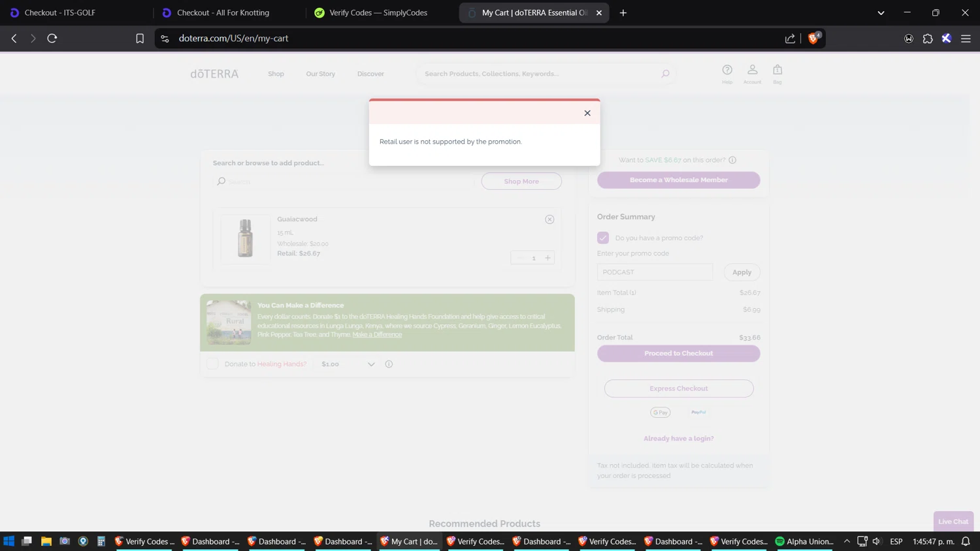Click the ESP language indicator
This screenshot has height=551, width=980.
click(x=896, y=541)
